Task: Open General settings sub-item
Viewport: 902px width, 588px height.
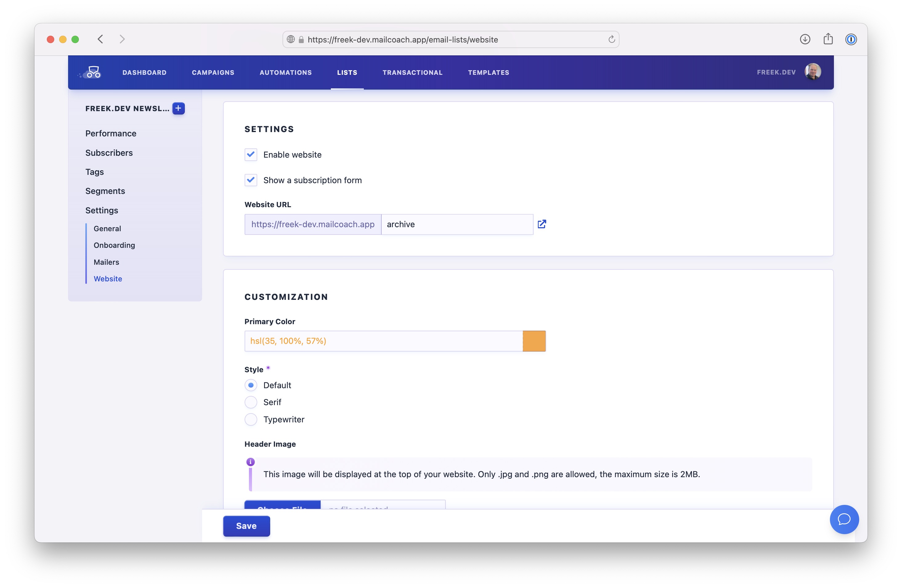Action: click(107, 228)
